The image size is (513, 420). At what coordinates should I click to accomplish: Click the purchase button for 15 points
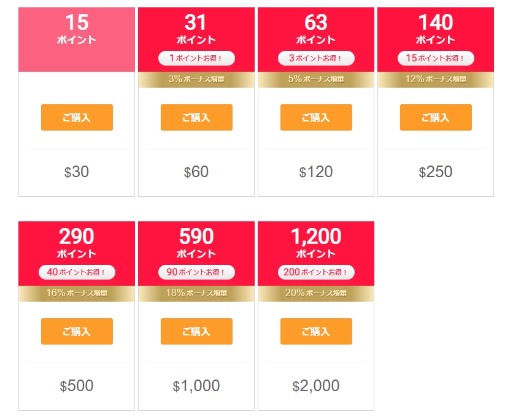coord(77,117)
